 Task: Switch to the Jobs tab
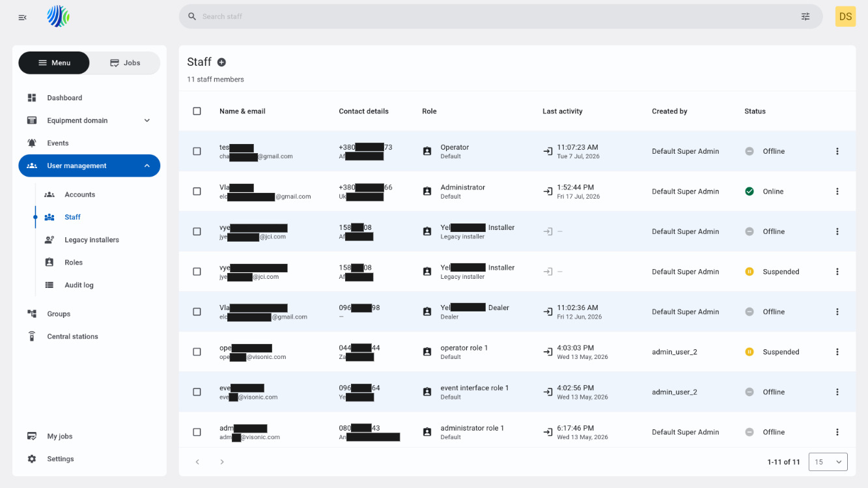[x=125, y=63]
